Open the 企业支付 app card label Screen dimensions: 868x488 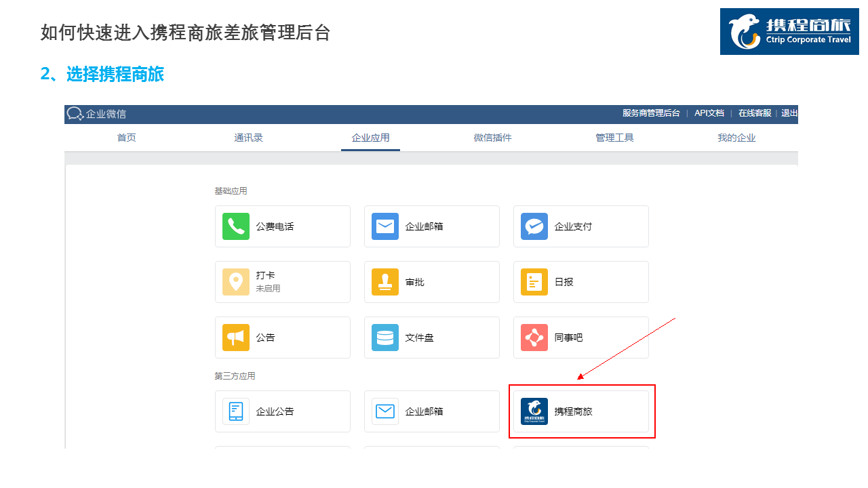pos(574,226)
